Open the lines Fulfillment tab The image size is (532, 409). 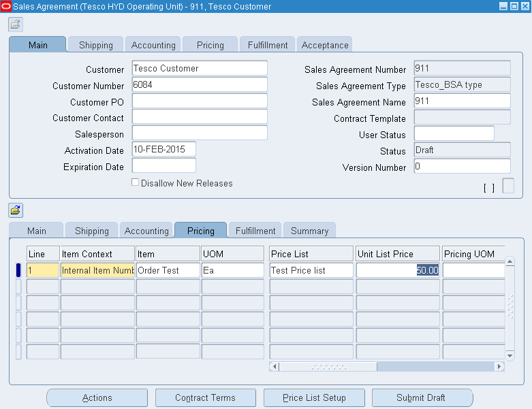coord(255,231)
